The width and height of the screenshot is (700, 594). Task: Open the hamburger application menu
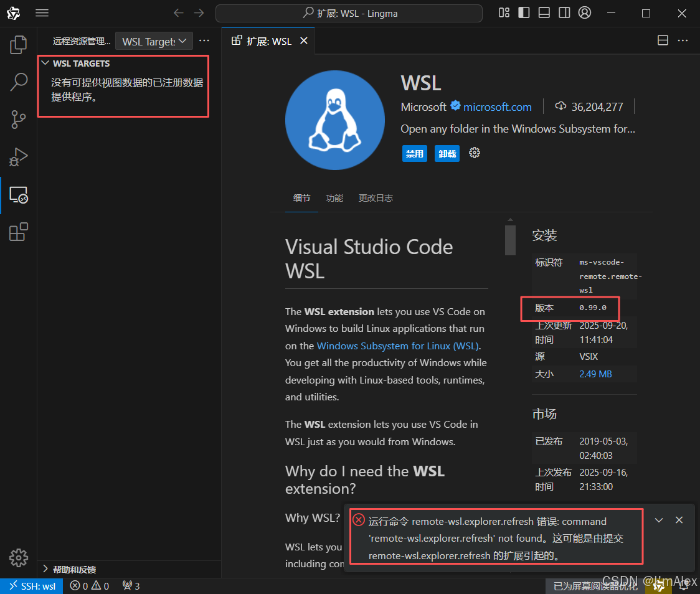click(x=42, y=13)
